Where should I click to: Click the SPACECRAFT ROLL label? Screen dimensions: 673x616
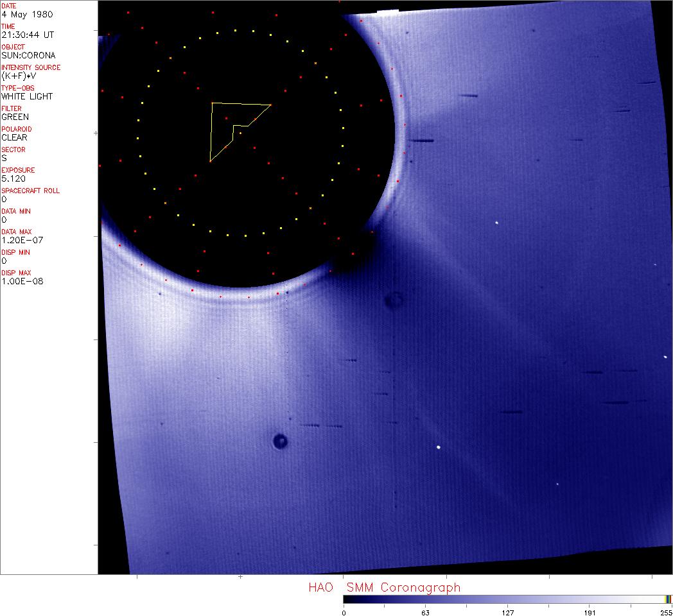click(31, 191)
